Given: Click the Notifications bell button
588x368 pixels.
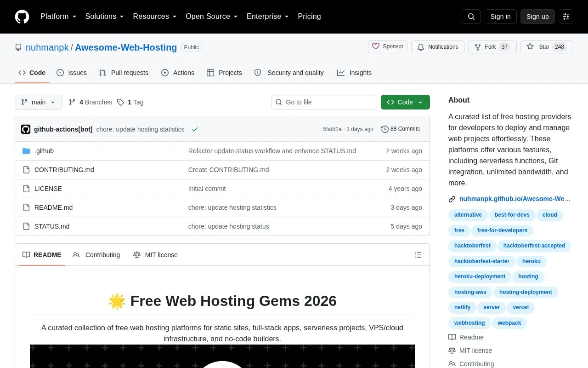Looking at the screenshot, I should coord(438,47).
